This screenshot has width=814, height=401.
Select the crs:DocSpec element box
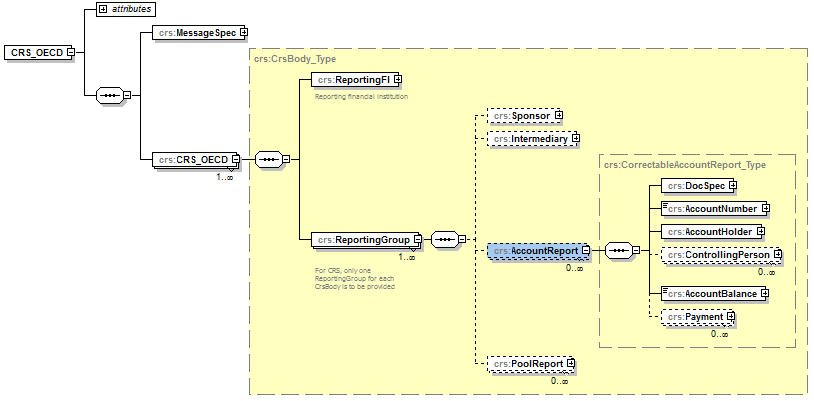[x=699, y=185]
